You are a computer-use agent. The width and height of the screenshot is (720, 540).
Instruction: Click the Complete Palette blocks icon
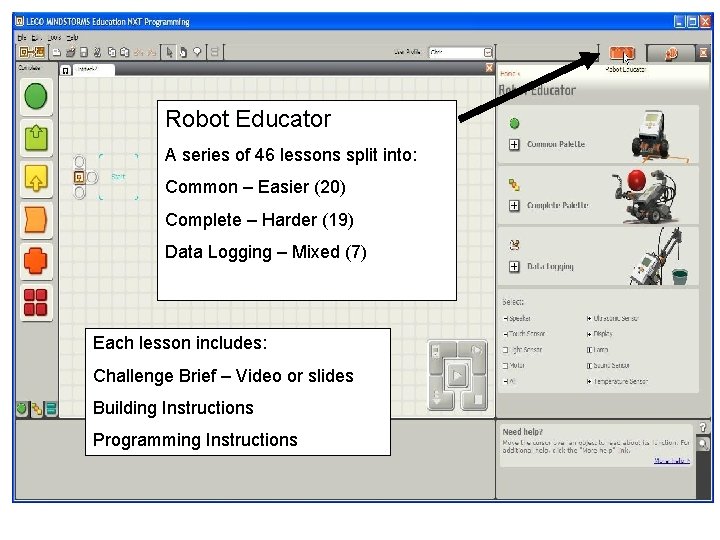pyautogui.click(x=514, y=185)
